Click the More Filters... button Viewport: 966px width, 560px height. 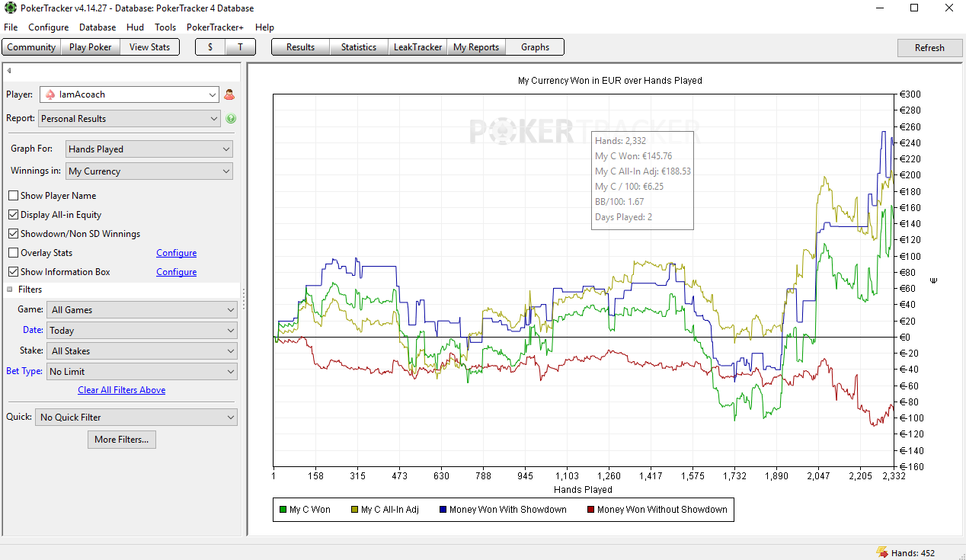(x=122, y=440)
